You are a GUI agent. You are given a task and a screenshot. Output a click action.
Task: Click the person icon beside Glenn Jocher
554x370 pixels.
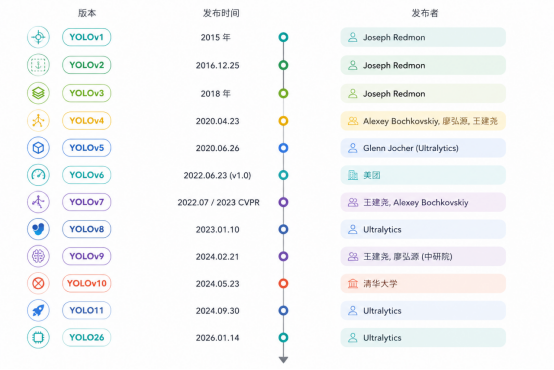point(353,148)
